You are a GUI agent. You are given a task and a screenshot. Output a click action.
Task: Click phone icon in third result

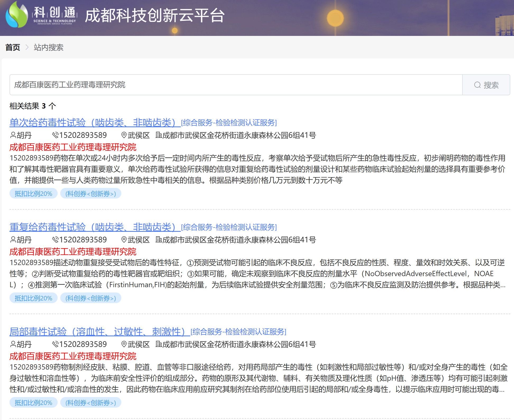click(55, 344)
